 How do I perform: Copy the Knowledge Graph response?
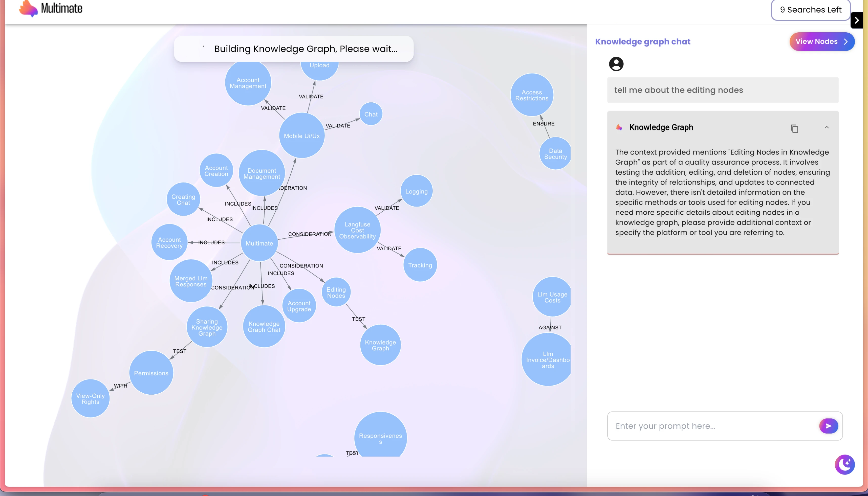click(x=794, y=128)
